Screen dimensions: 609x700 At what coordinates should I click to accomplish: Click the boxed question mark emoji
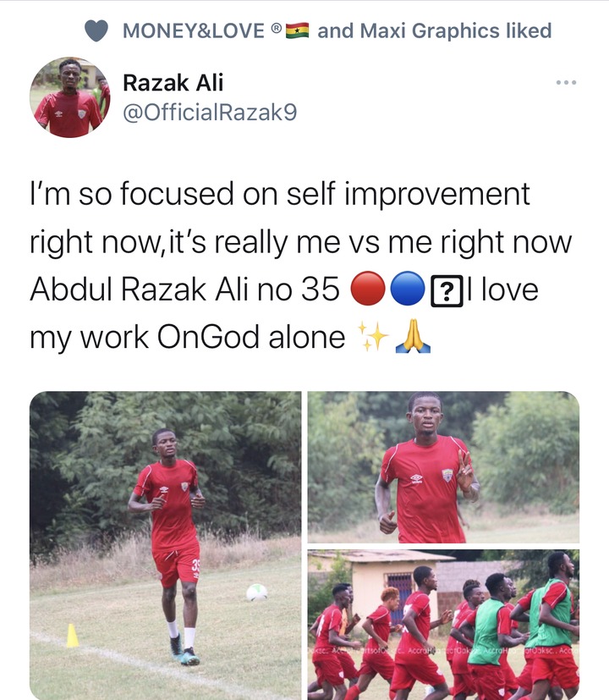[447, 291]
